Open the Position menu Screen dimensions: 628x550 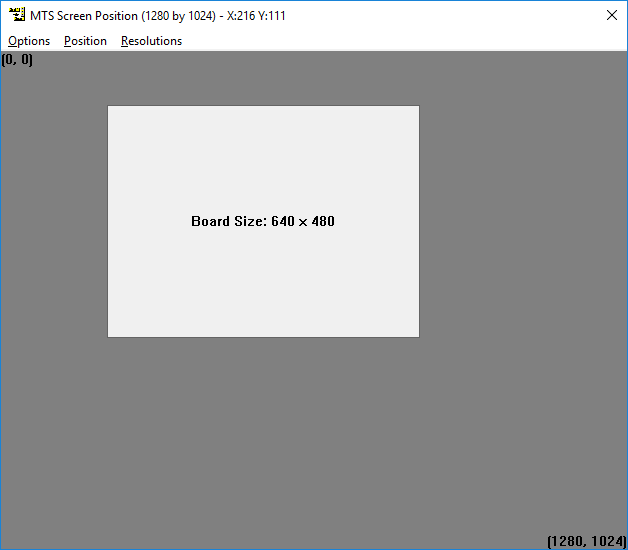click(85, 41)
